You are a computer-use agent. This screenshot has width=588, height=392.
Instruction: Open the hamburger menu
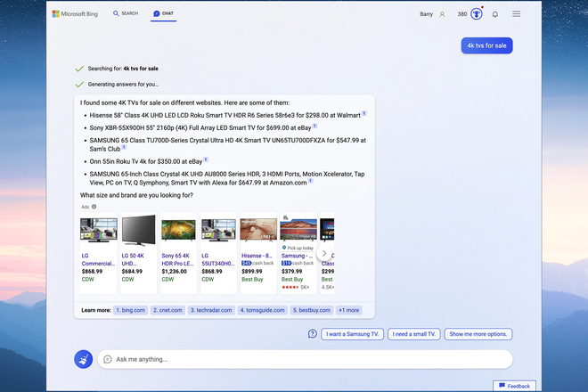coord(517,14)
